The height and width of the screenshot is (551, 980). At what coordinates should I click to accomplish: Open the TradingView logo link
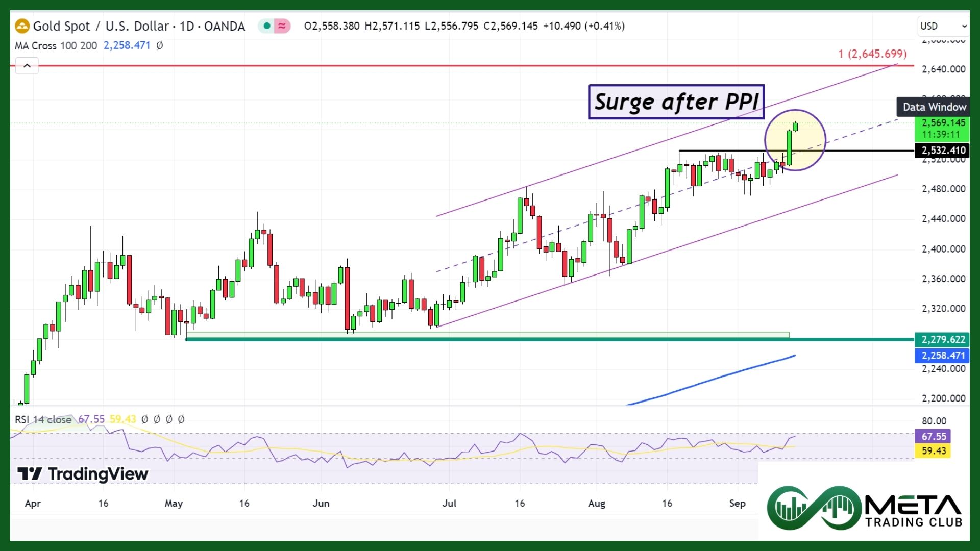[83, 474]
